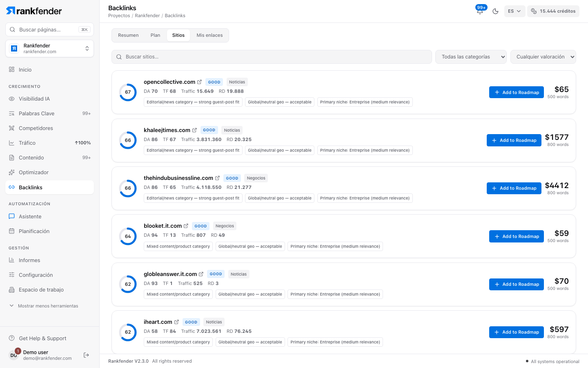The image size is (588, 368).
Task: Click the blooket.it.com score 64 ring
Action: [128, 236]
